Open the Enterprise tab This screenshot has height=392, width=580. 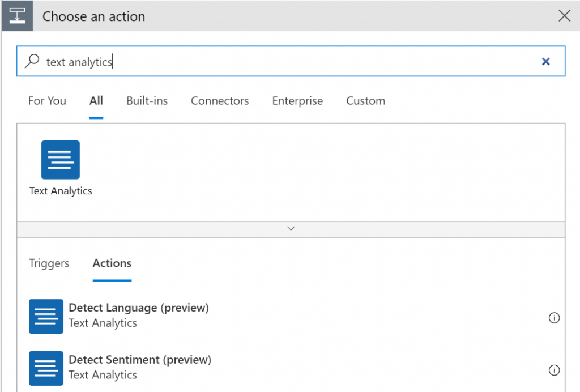[x=297, y=101]
